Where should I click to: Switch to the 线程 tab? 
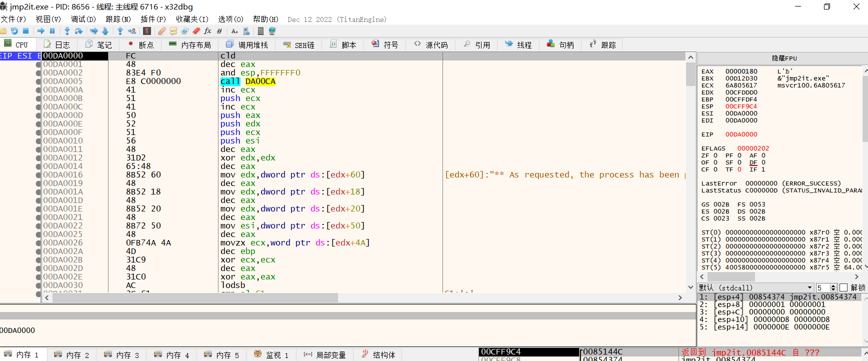[x=518, y=44]
